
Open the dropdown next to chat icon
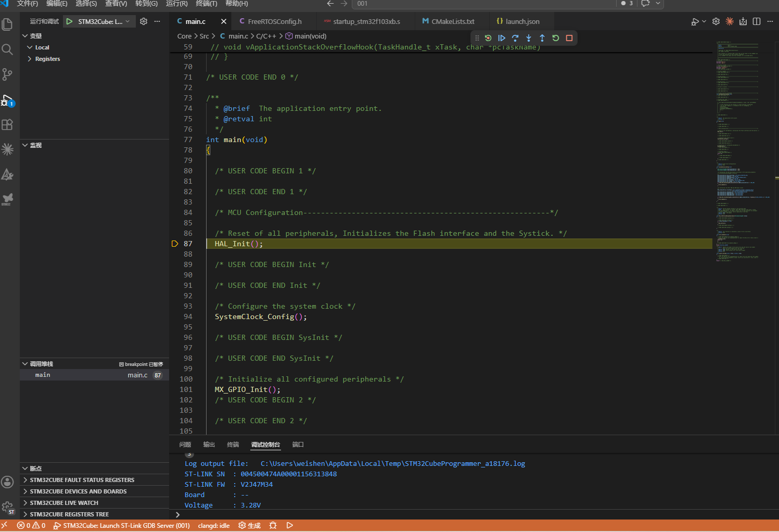click(658, 3)
